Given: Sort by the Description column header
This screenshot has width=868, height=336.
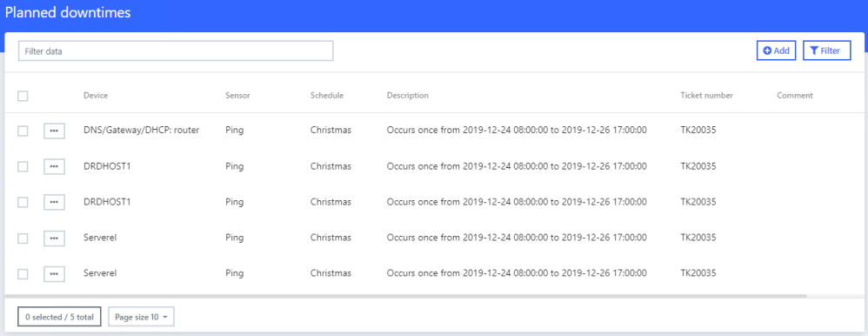Looking at the screenshot, I should [408, 96].
